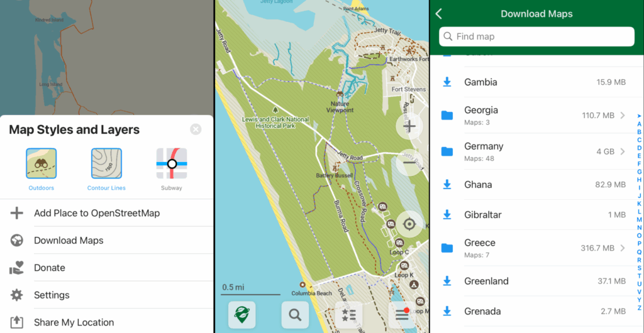Zoom in with the plus map button
Viewport: 644px width, 333px height.
coord(409,126)
